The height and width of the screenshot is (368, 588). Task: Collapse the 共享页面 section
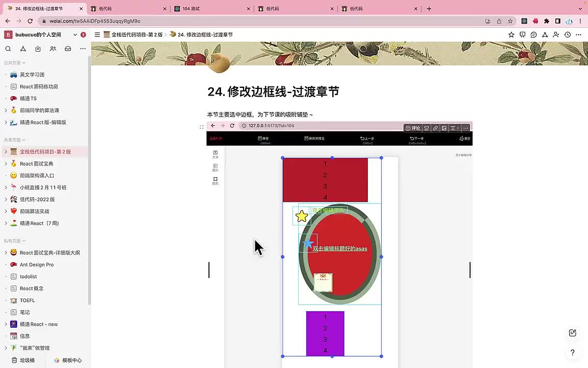15,140
